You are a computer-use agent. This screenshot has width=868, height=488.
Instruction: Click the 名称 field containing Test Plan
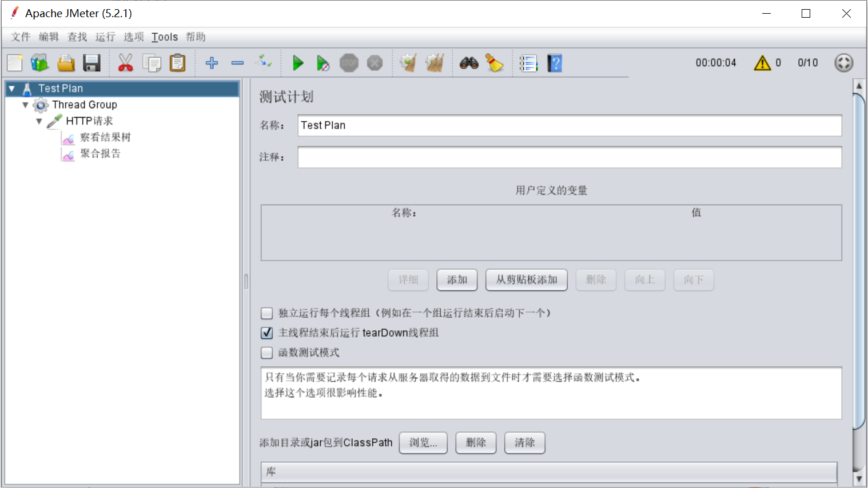click(570, 126)
